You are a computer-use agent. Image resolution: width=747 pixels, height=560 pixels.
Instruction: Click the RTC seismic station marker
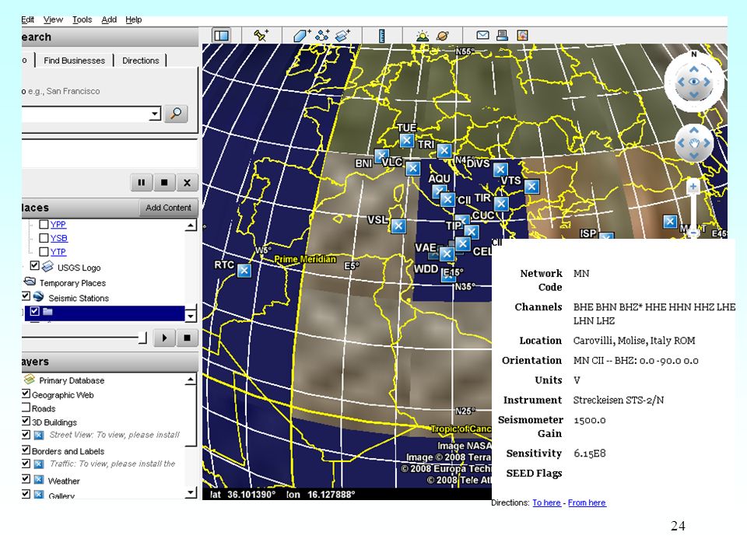click(x=244, y=271)
